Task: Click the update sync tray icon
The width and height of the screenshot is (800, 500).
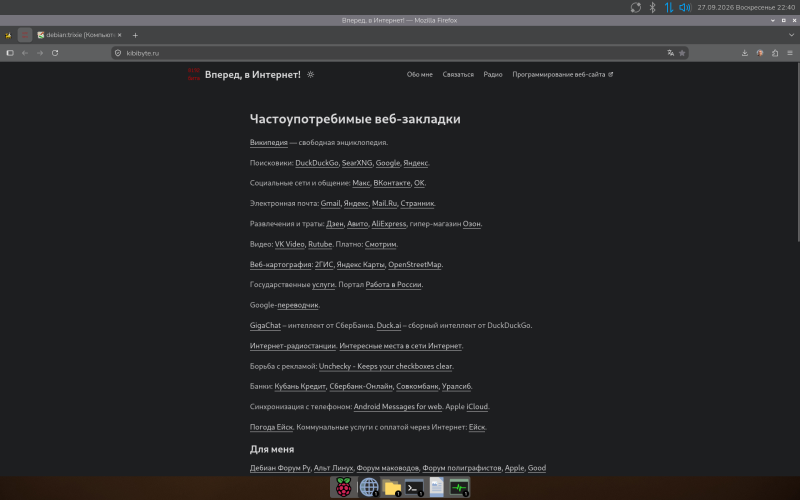Action: (635, 7)
